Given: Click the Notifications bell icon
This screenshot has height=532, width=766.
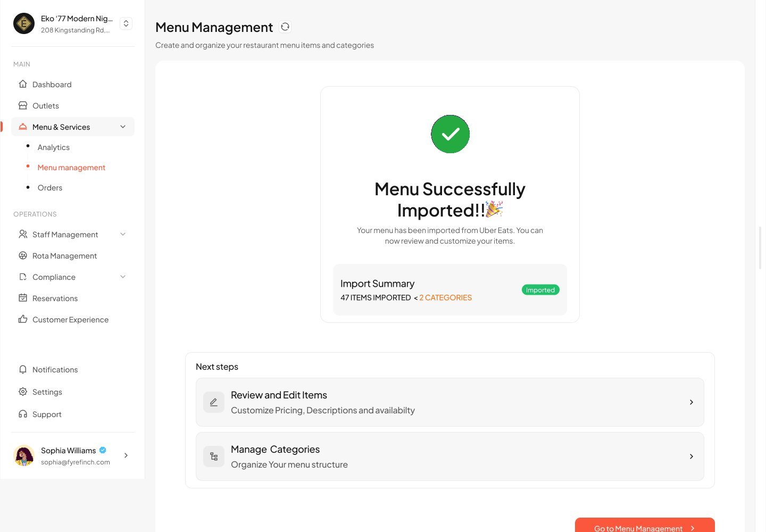Looking at the screenshot, I should (x=23, y=369).
